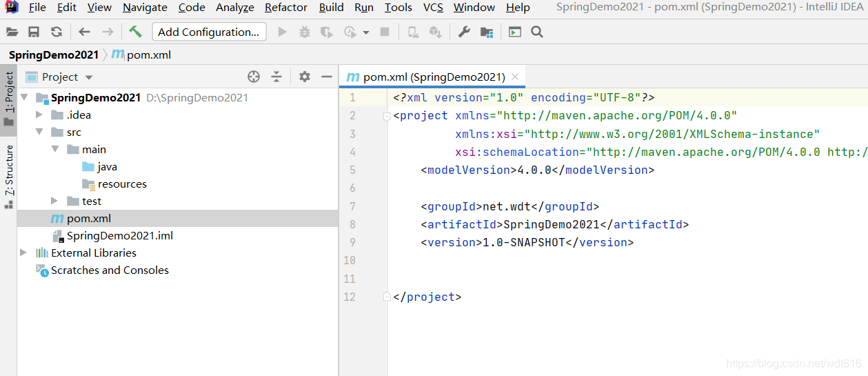Click the Attach debugger toolbar icon

point(412,32)
